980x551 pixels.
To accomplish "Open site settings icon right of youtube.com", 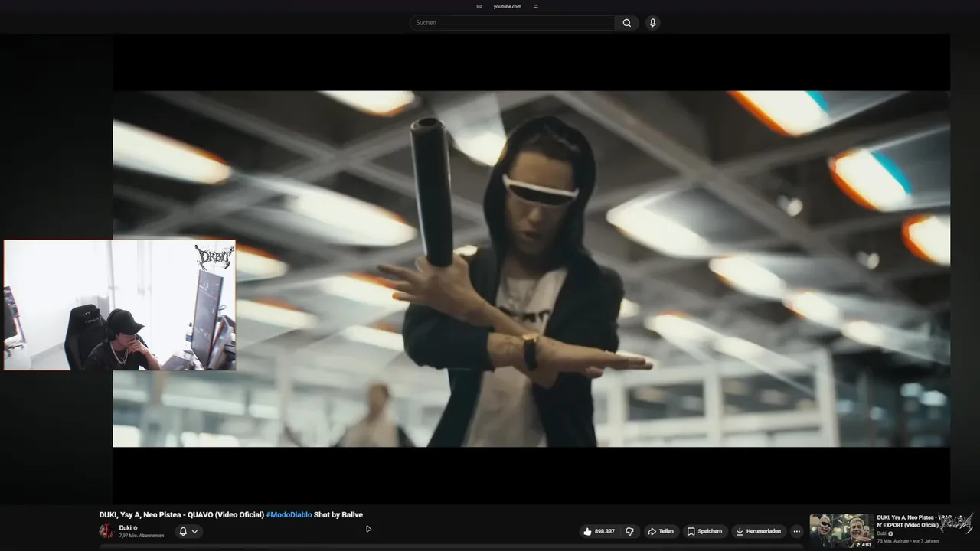I will (x=536, y=6).
